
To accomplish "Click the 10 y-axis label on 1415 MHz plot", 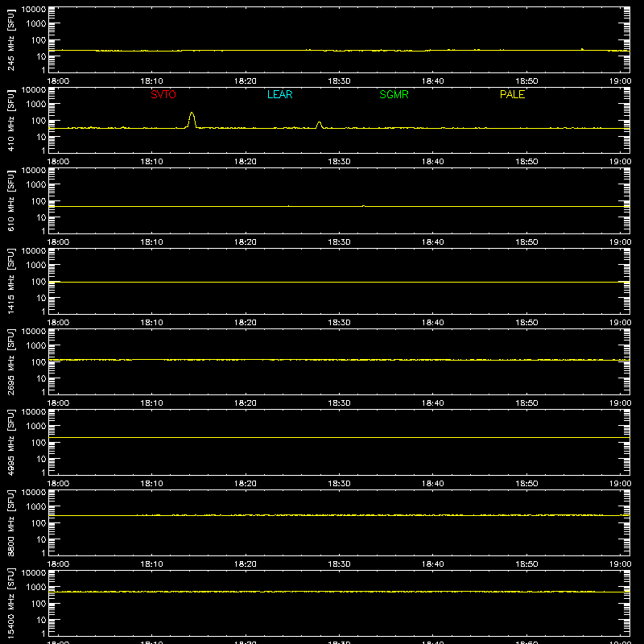I will 41,298.
